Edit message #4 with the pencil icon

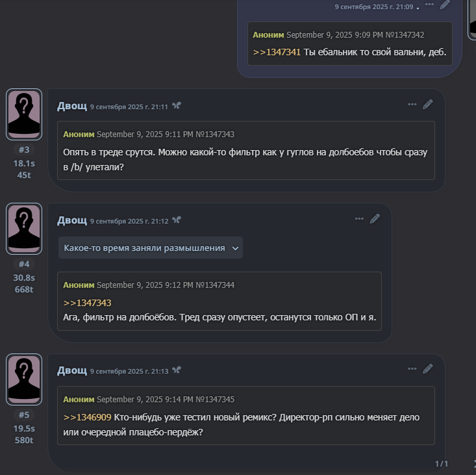375,219
